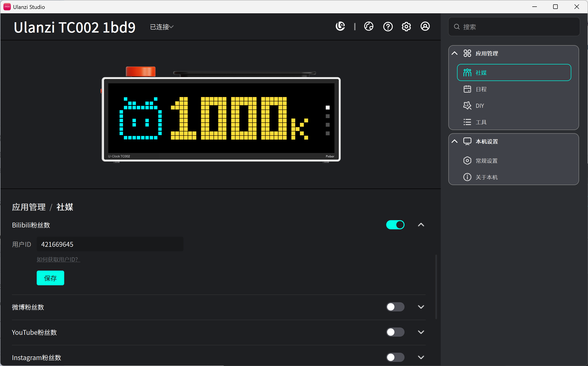Collapse the 本机设置 sidebar group
The width and height of the screenshot is (588, 366).
(x=455, y=141)
